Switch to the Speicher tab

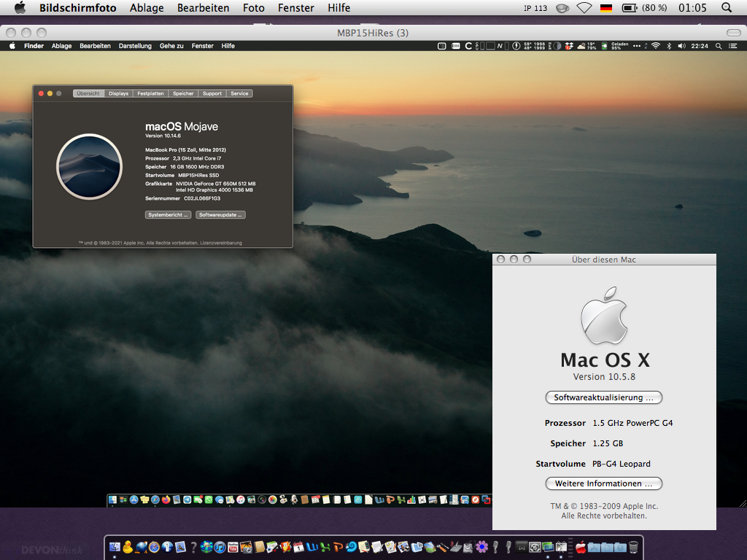pyautogui.click(x=183, y=93)
